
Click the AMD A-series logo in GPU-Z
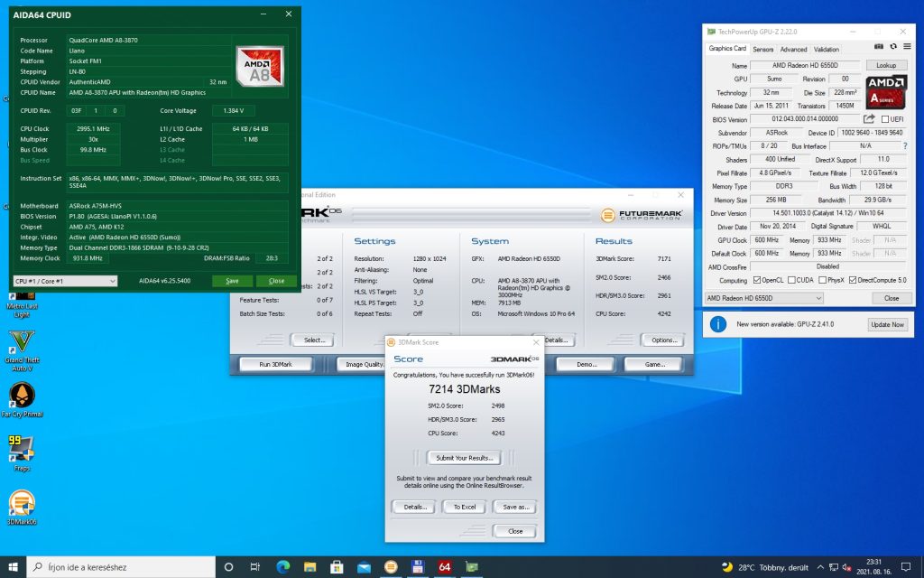[886, 91]
